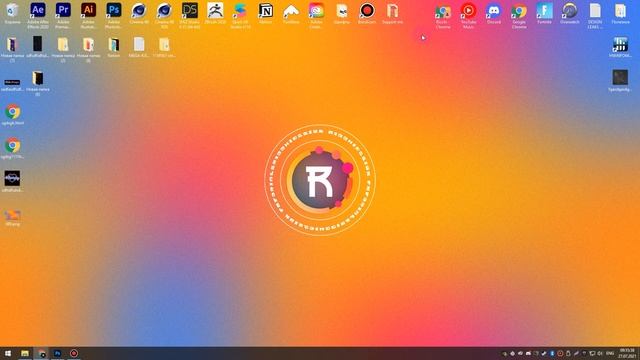
Task: Open File Explorer from the taskbar
Action: coord(25,353)
